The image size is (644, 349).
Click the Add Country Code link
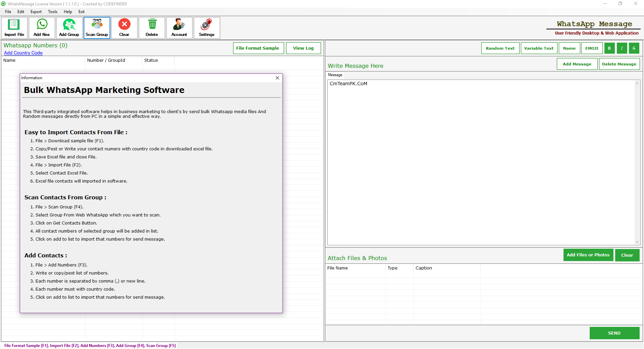point(23,53)
